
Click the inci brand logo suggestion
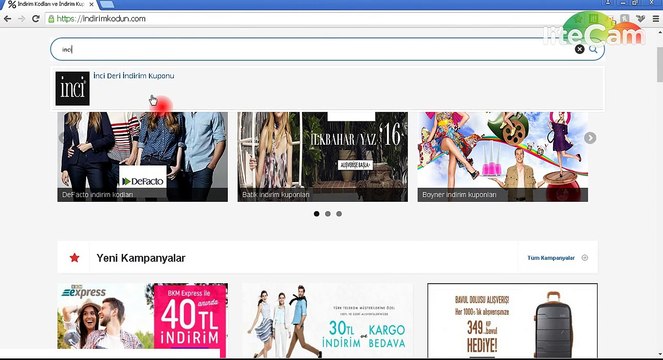coord(72,88)
